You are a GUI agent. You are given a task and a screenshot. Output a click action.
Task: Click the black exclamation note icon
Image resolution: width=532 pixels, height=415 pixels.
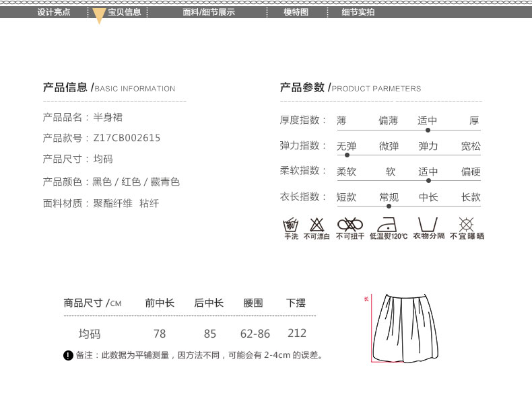tap(68, 355)
